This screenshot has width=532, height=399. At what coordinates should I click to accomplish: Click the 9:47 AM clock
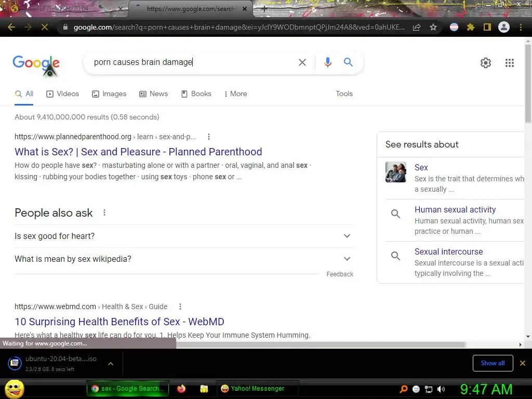[x=486, y=389]
